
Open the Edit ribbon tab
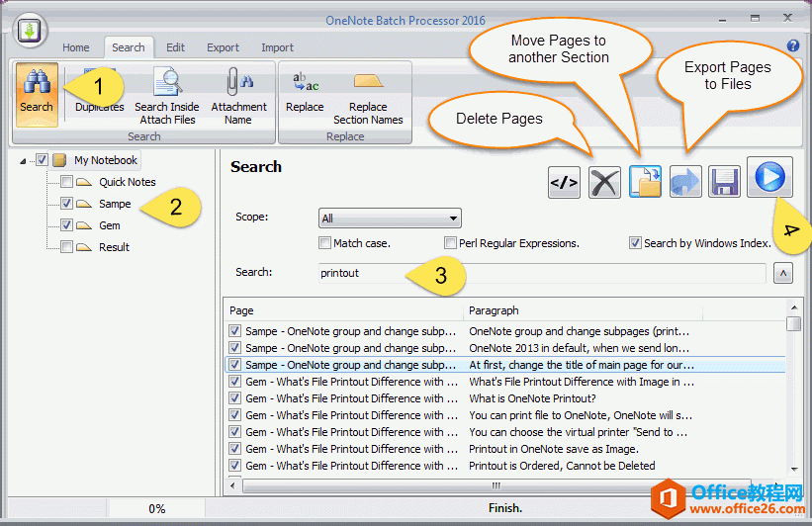[x=175, y=47]
